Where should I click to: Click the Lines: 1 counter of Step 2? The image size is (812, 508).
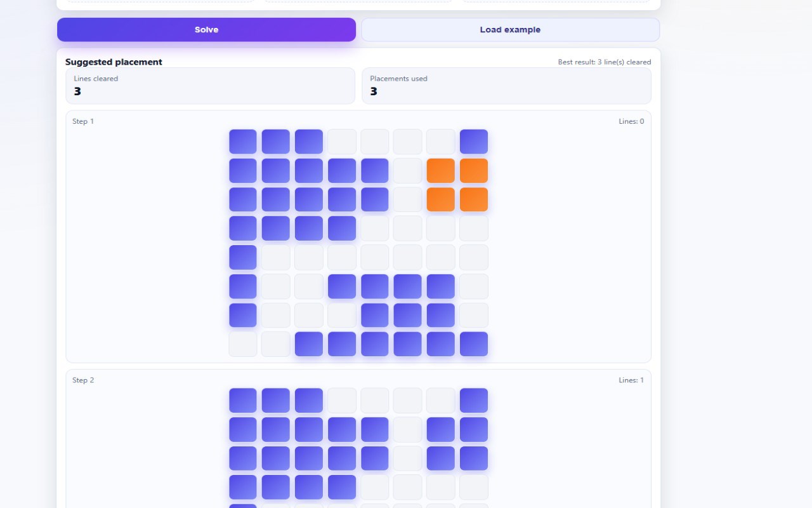pos(631,380)
